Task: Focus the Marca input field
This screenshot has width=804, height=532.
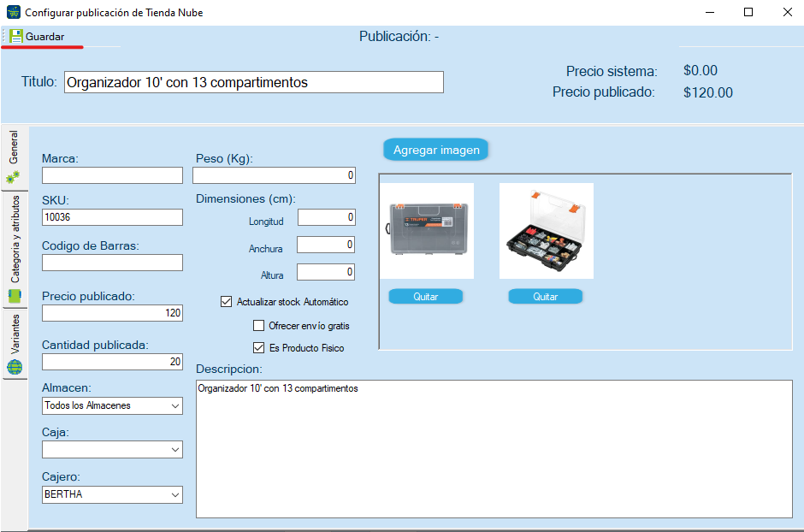Action: pyautogui.click(x=112, y=175)
